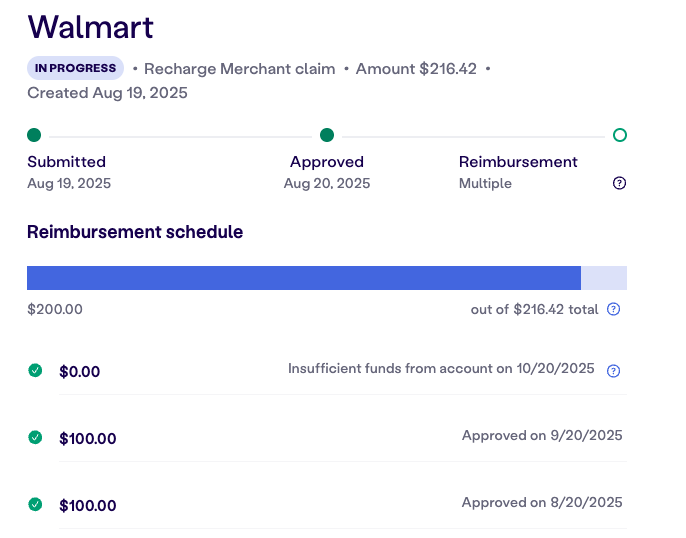Click the IN PROGRESS status badge
The image size is (686, 538).
(x=75, y=68)
